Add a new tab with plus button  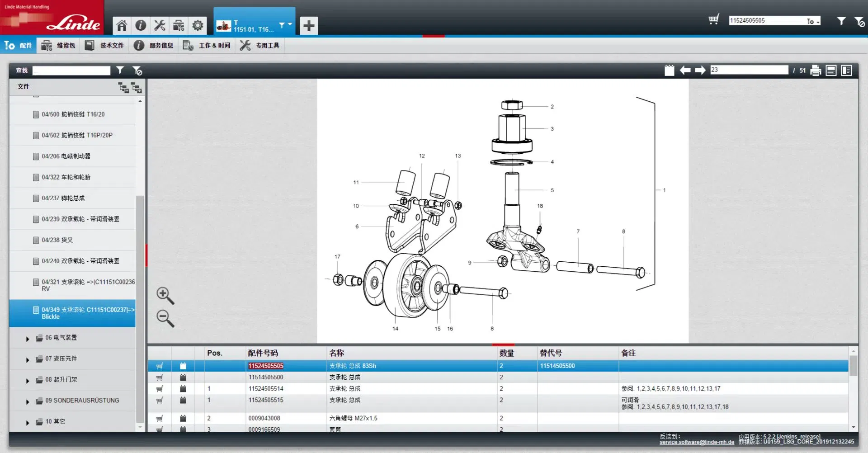pos(309,26)
